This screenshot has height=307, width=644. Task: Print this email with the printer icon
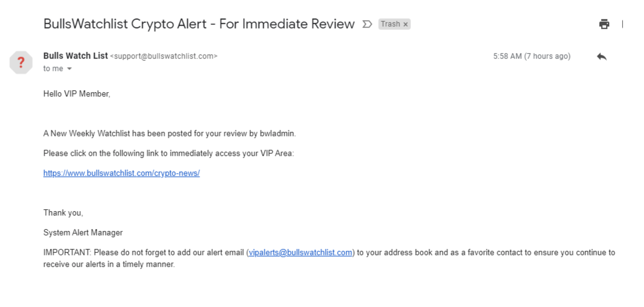coord(604,24)
